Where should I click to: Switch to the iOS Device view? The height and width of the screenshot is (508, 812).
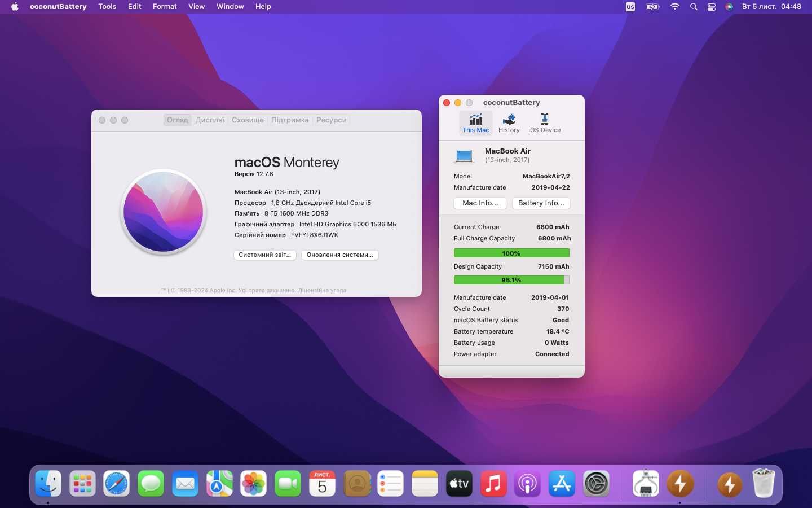(544, 123)
